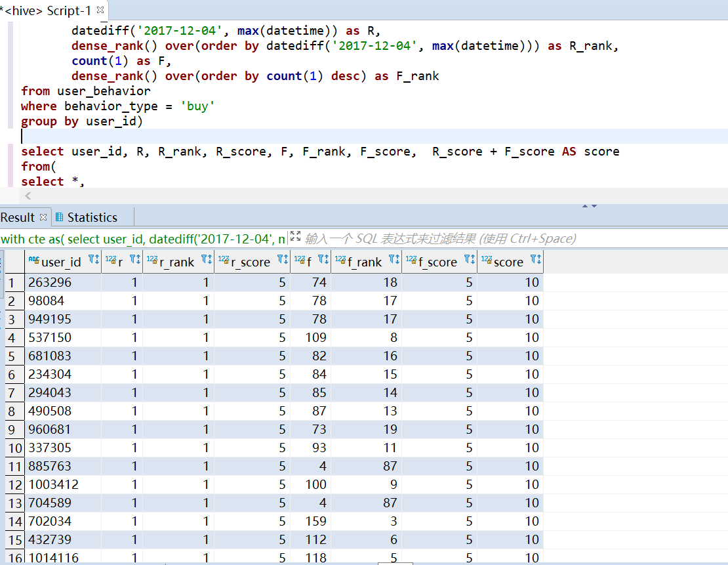Click the f value '100' for user 1003412
This screenshot has height=565, width=728.
310,484
